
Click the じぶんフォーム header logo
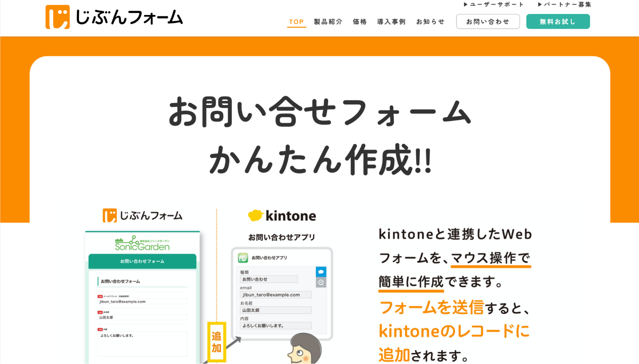tap(114, 17)
